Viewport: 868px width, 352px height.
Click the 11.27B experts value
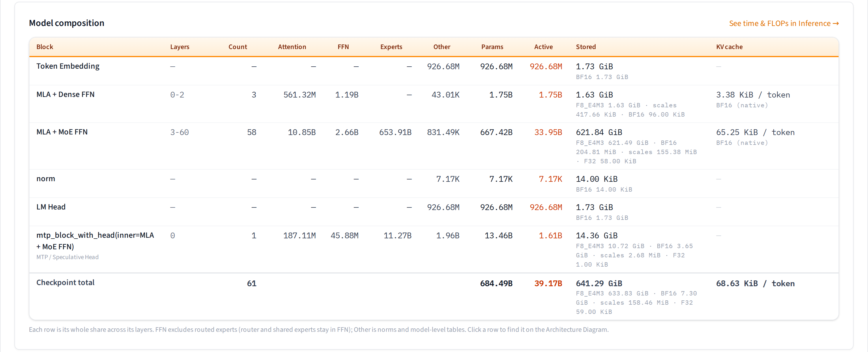(x=397, y=235)
